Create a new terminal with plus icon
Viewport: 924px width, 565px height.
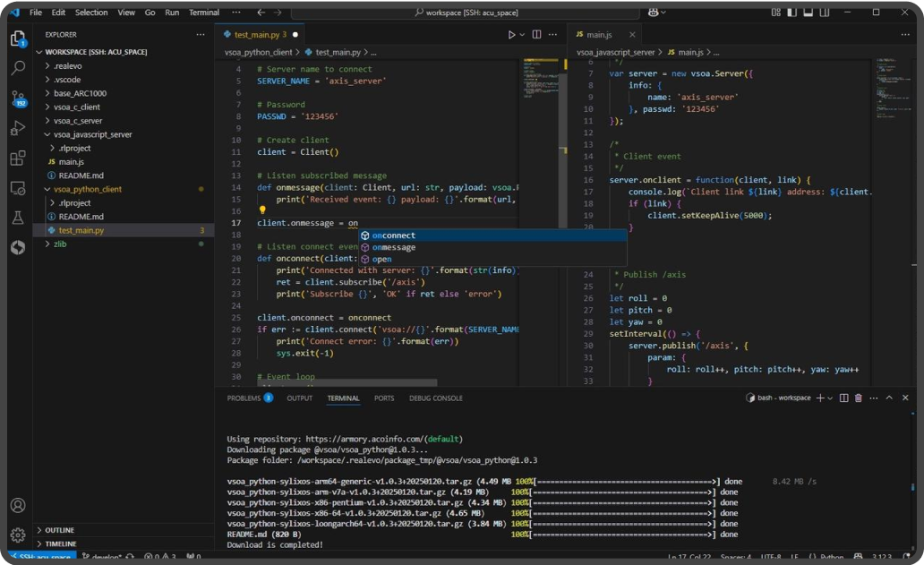[x=820, y=398]
